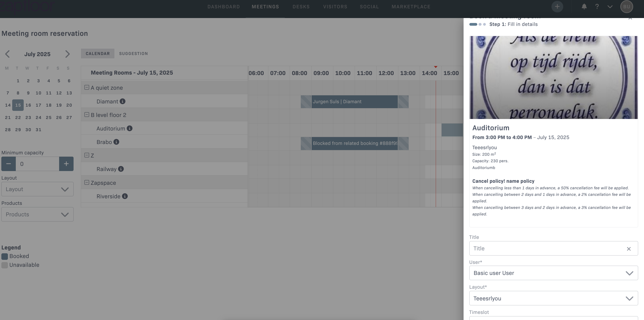Click the Railway room name

pos(107,169)
